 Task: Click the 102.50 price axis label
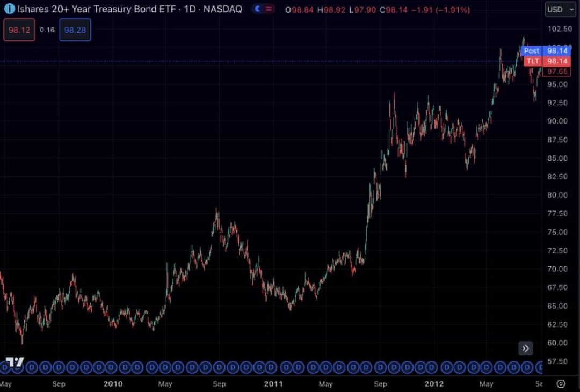click(x=560, y=29)
